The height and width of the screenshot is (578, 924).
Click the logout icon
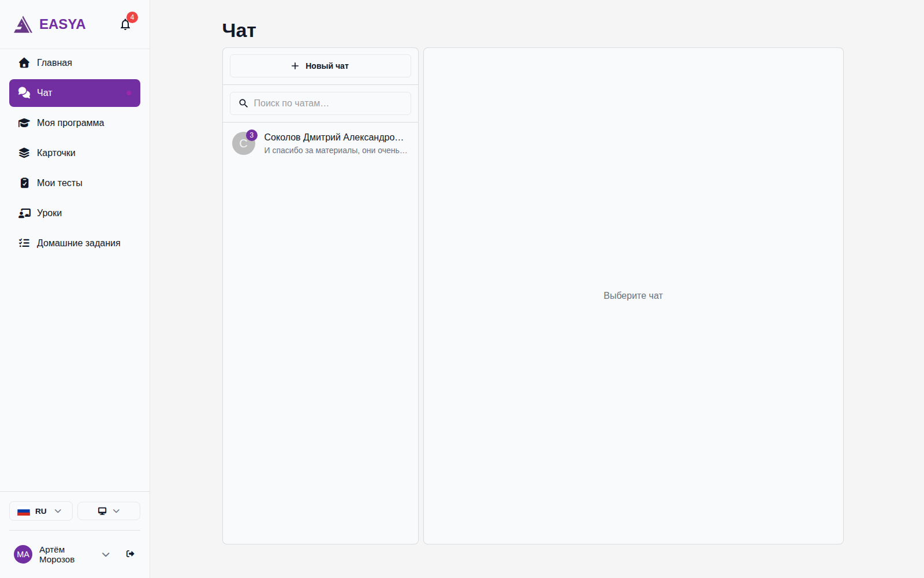tap(131, 554)
